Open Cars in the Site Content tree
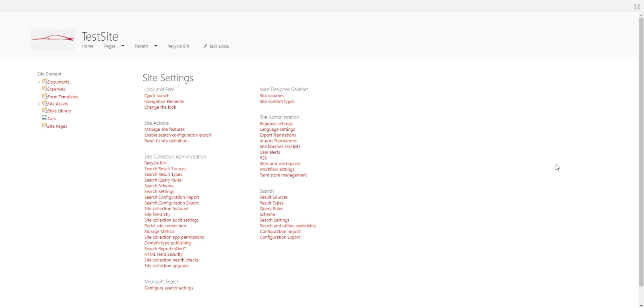The width and height of the screenshot is (644, 308). pos(52,119)
